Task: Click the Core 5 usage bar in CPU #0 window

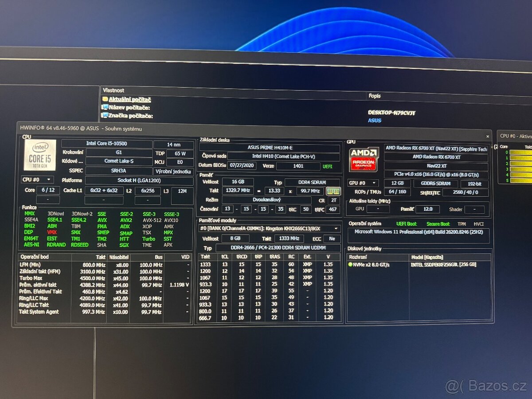Action: click(x=521, y=181)
